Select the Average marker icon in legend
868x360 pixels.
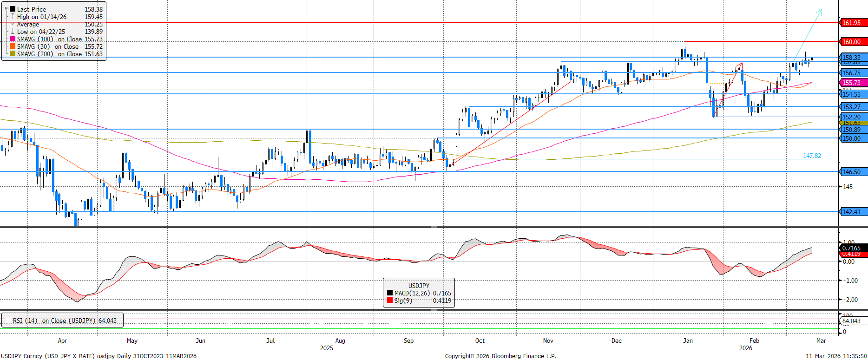pyautogui.click(x=13, y=24)
